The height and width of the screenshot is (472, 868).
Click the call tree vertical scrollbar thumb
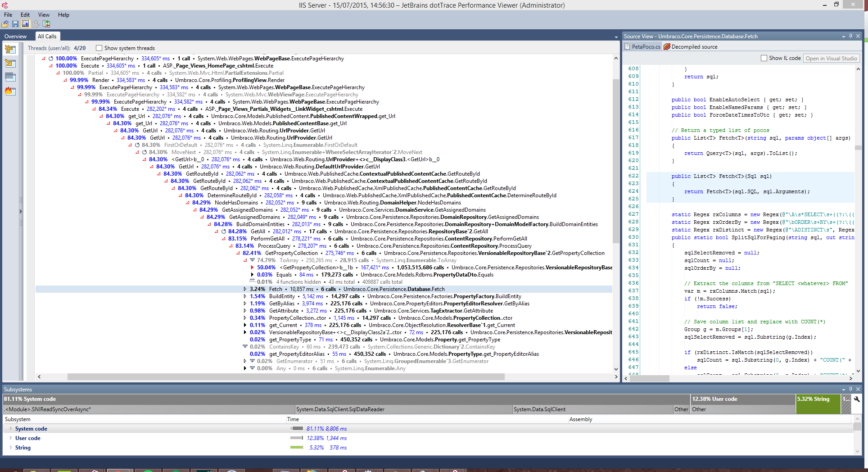click(616, 161)
